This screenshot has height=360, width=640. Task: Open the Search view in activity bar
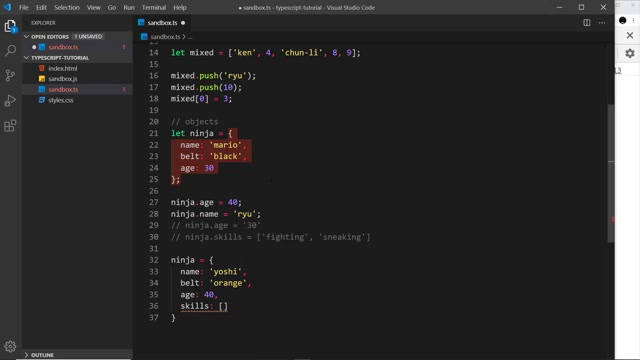pyautogui.click(x=10, y=51)
